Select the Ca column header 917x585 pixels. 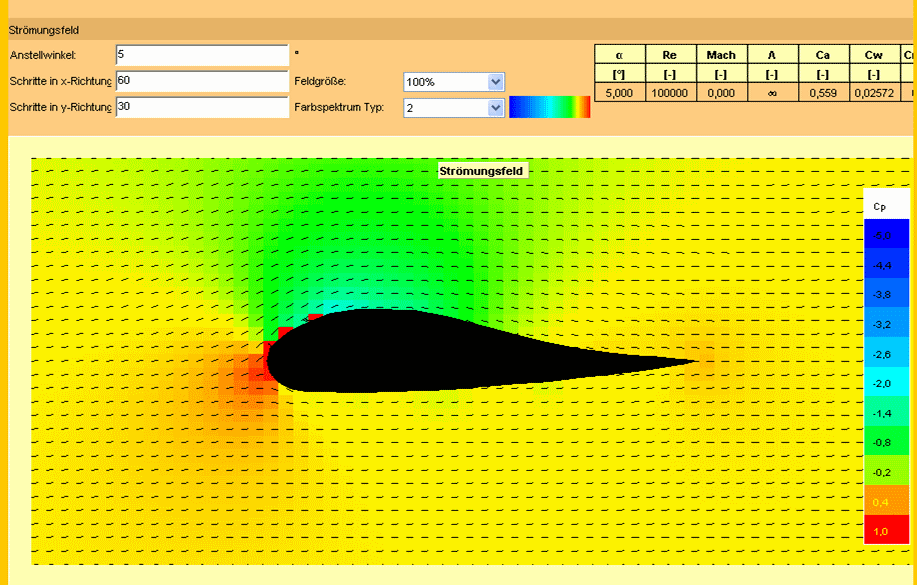(x=823, y=55)
